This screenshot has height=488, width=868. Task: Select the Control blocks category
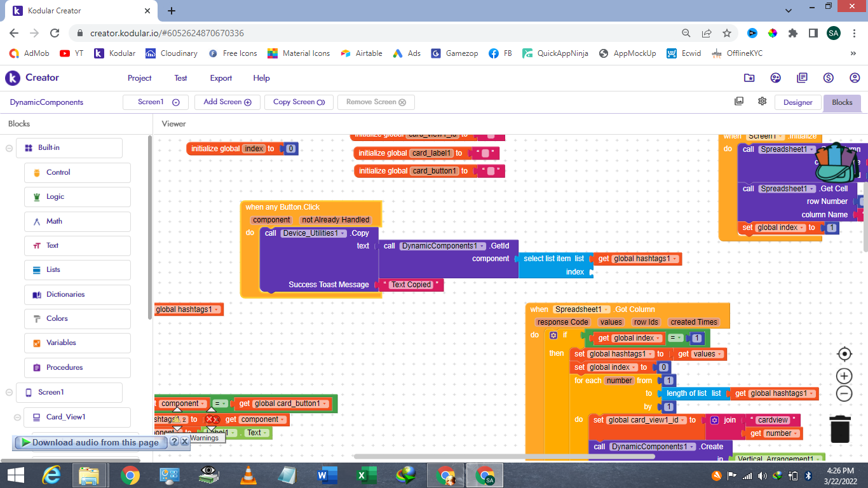(x=78, y=172)
